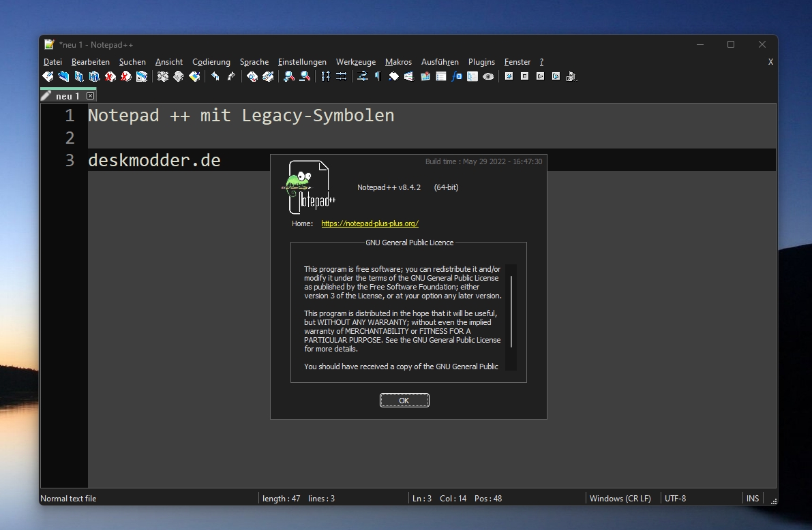Click the Close document toolbar icon

(x=110, y=76)
